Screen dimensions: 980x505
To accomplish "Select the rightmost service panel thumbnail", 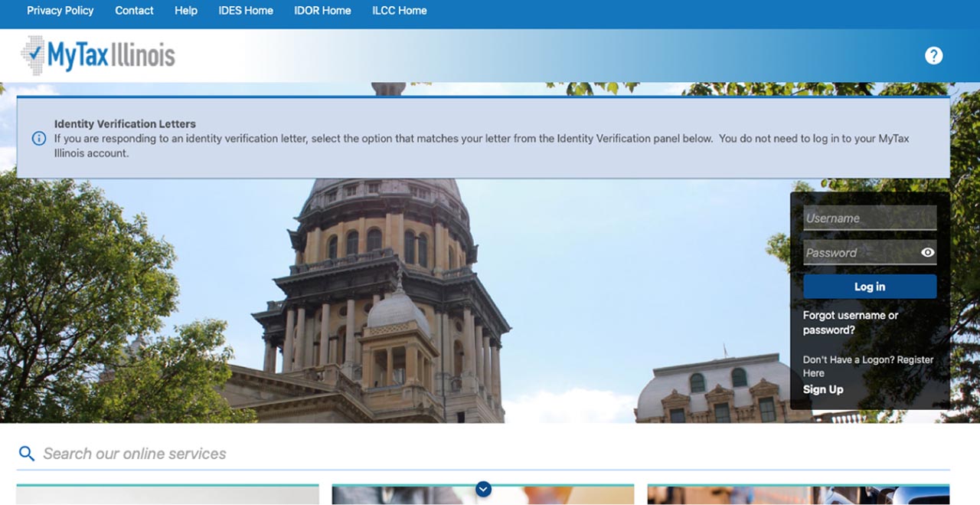I will click(798, 495).
